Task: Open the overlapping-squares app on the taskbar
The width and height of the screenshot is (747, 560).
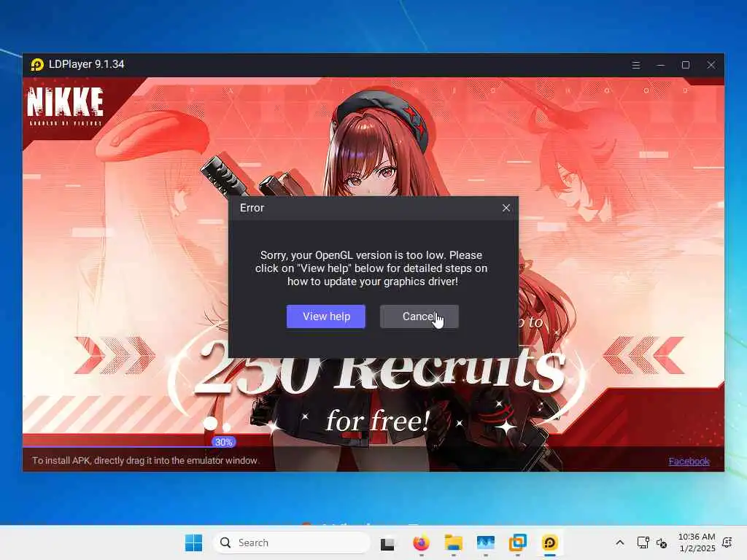Action: click(x=517, y=542)
